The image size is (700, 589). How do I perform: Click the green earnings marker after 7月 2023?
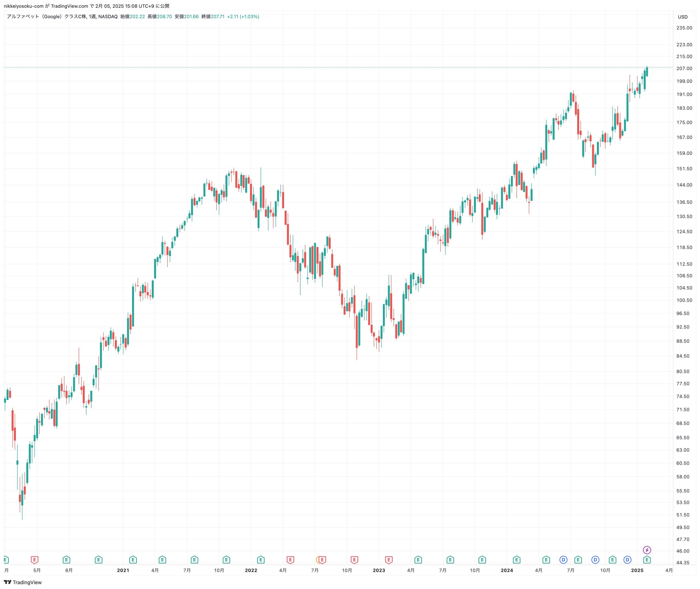pos(450,560)
